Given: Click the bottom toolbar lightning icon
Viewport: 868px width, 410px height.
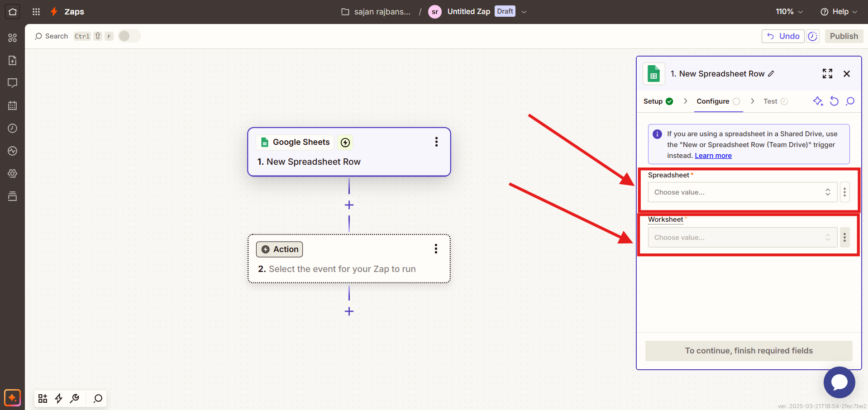Looking at the screenshot, I should point(58,398).
